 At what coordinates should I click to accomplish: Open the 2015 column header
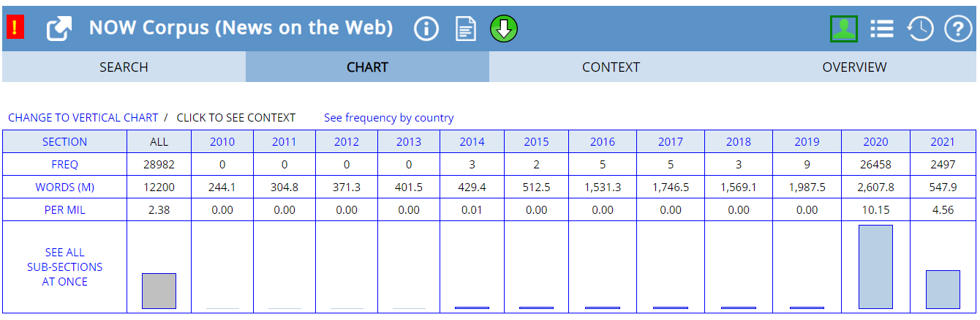(x=536, y=142)
